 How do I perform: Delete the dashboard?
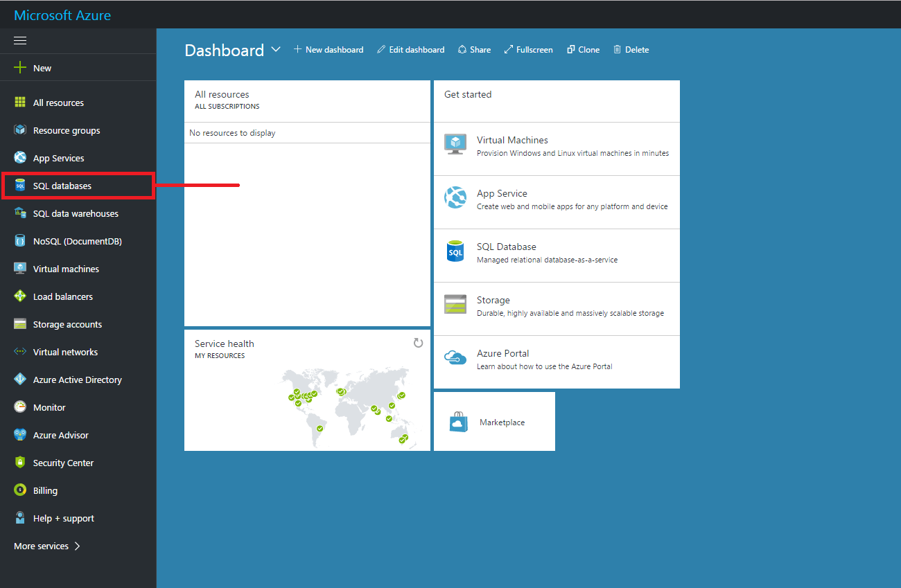pos(631,50)
